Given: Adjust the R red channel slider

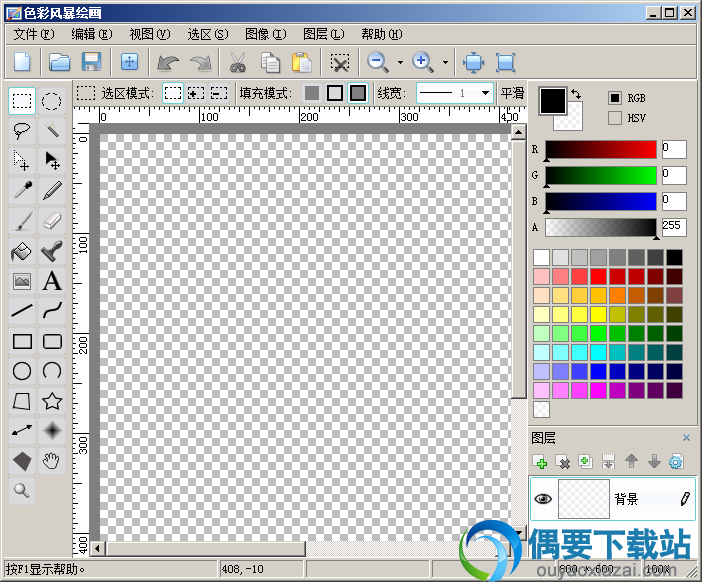Looking at the screenshot, I should [x=601, y=149].
